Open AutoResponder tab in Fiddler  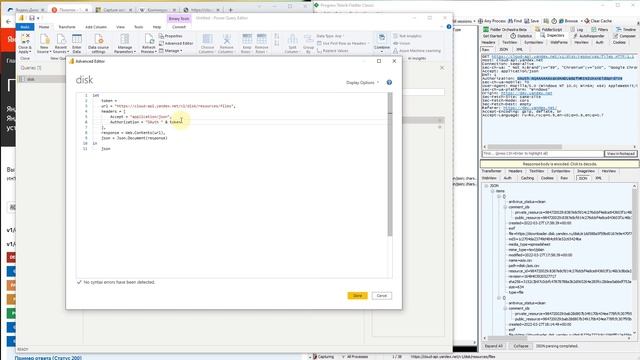(x=588, y=36)
